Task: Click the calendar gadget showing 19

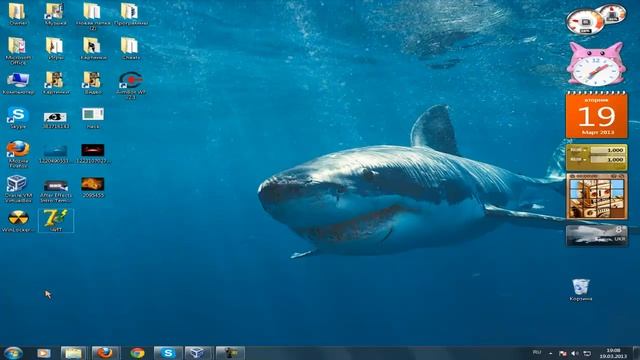Action: pos(596,115)
